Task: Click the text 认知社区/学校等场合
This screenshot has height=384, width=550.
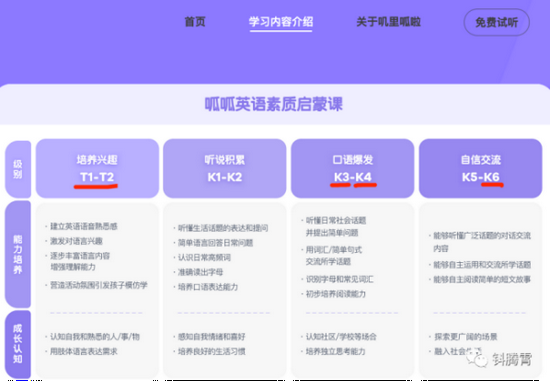Action: (341, 337)
